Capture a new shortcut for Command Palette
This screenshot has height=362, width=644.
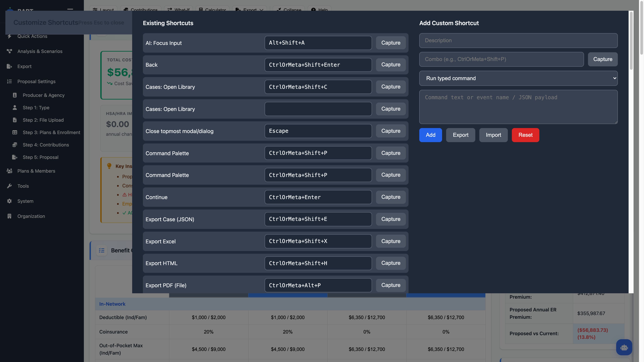click(x=390, y=153)
